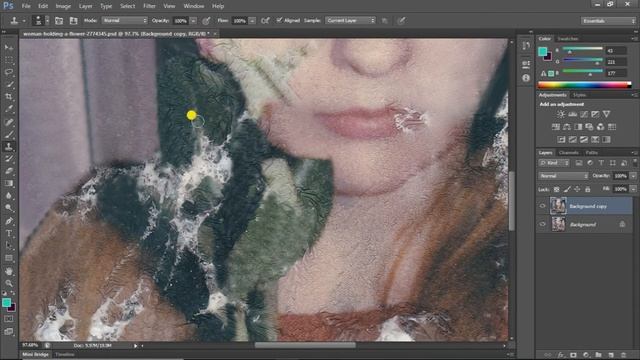Select the Blur tool

9,196
